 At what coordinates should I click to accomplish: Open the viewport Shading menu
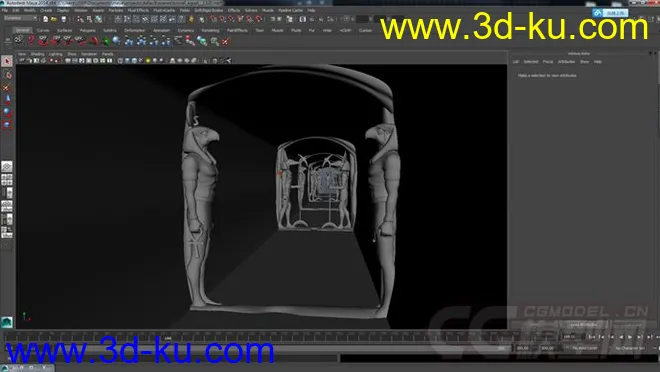[x=37, y=54]
